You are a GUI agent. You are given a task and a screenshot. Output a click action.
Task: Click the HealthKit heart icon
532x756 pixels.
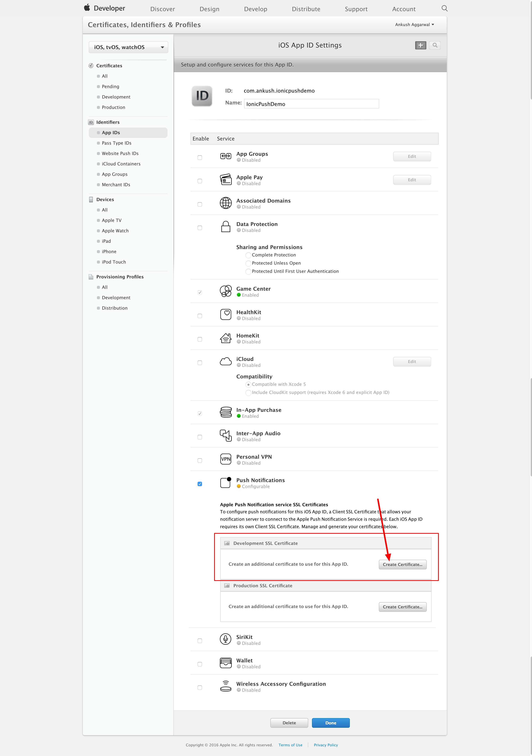[x=226, y=314]
